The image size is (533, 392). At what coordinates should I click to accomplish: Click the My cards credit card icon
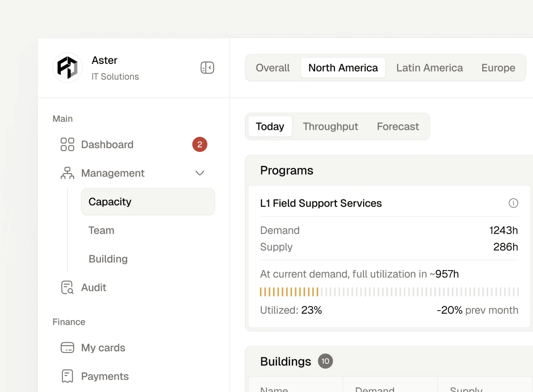[x=67, y=348]
